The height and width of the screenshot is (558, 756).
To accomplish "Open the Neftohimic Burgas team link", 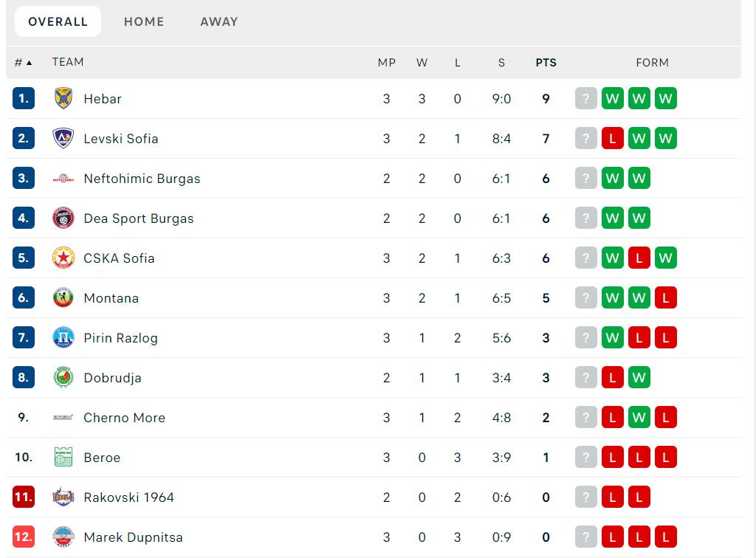I will pos(142,179).
